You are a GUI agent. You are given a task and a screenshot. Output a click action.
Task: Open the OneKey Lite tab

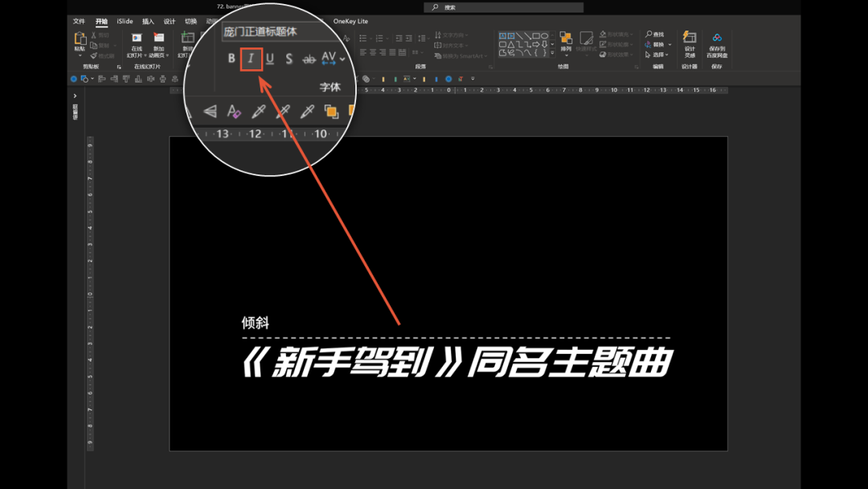tap(350, 21)
